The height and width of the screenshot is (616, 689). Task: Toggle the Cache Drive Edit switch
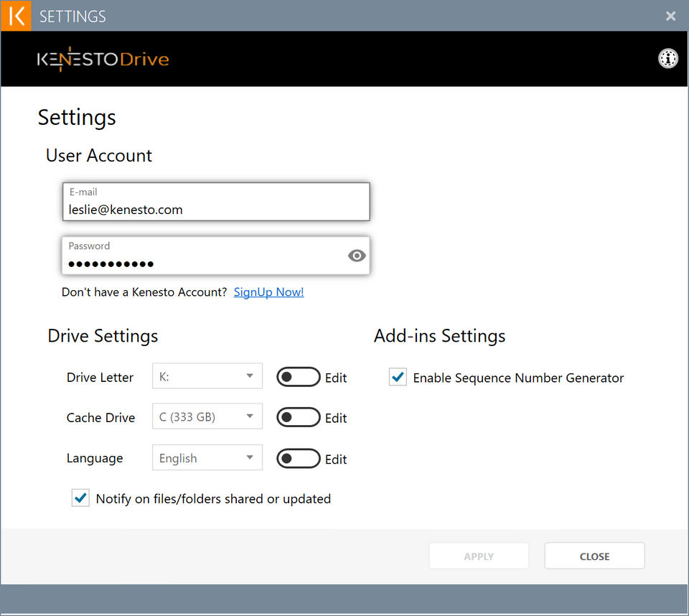click(299, 417)
